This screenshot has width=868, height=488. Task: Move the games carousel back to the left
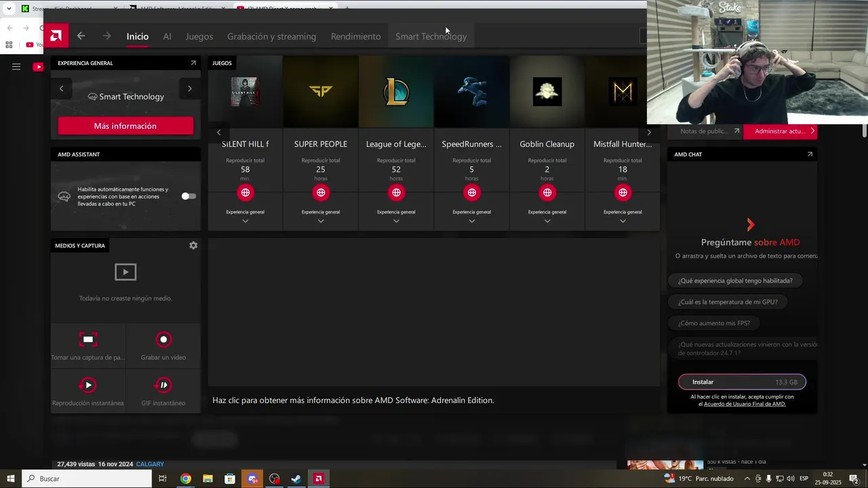(218, 132)
